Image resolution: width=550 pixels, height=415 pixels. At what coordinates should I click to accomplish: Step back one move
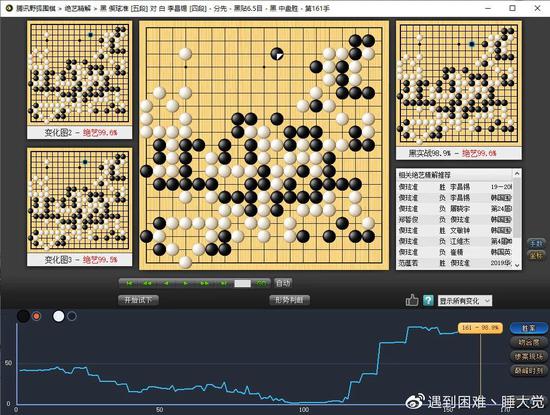pos(166,283)
